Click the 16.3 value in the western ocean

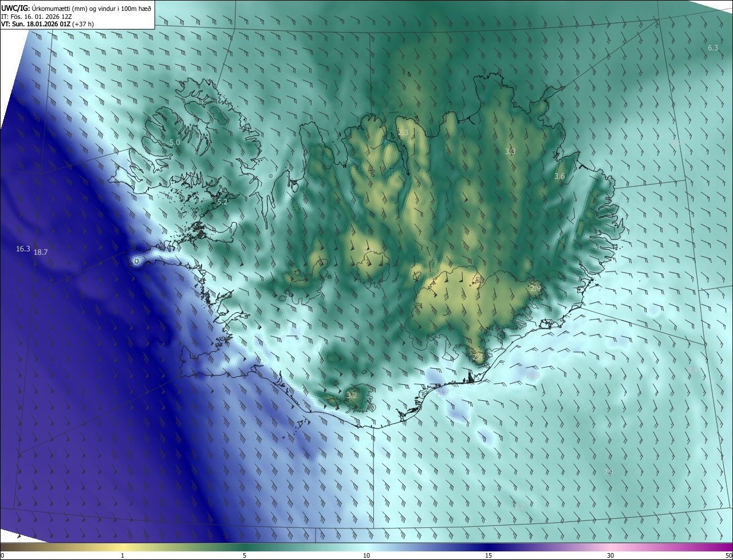[x=23, y=249]
